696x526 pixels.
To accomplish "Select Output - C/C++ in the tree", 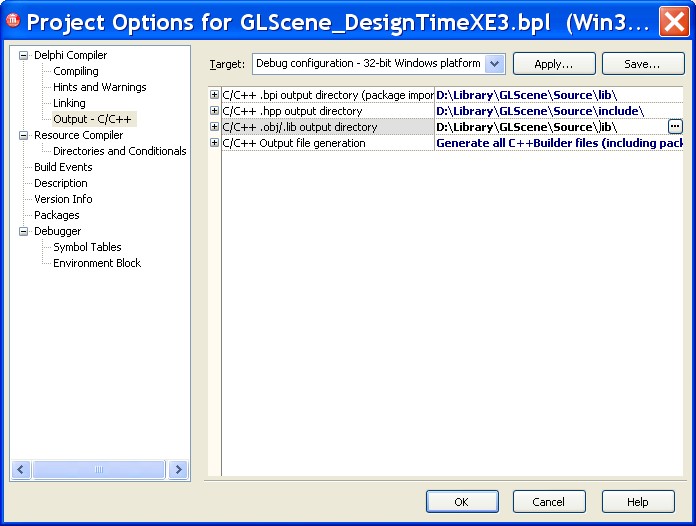I will (x=92, y=119).
